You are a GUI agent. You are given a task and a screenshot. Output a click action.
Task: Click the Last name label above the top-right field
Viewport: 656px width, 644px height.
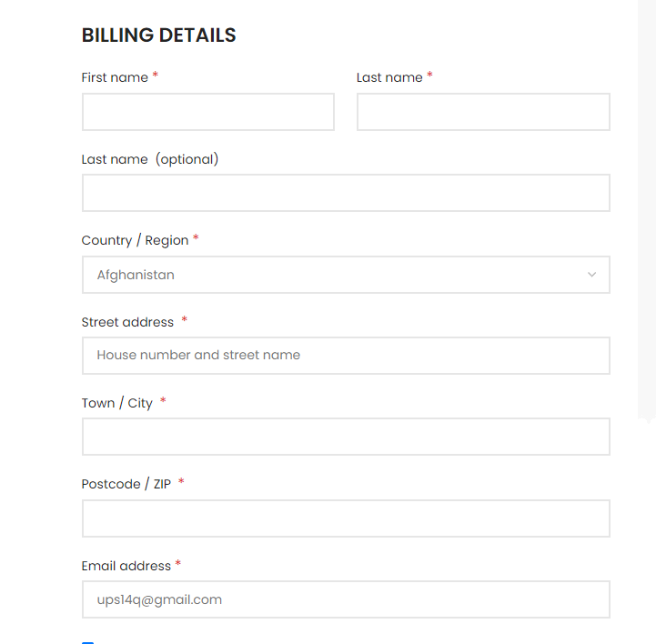click(x=389, y=78)
